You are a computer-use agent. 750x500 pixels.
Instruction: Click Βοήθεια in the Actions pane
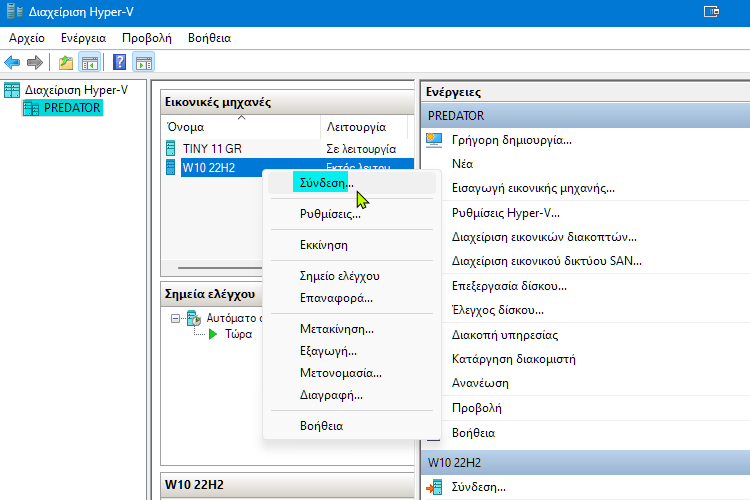(x=474, y=433)
